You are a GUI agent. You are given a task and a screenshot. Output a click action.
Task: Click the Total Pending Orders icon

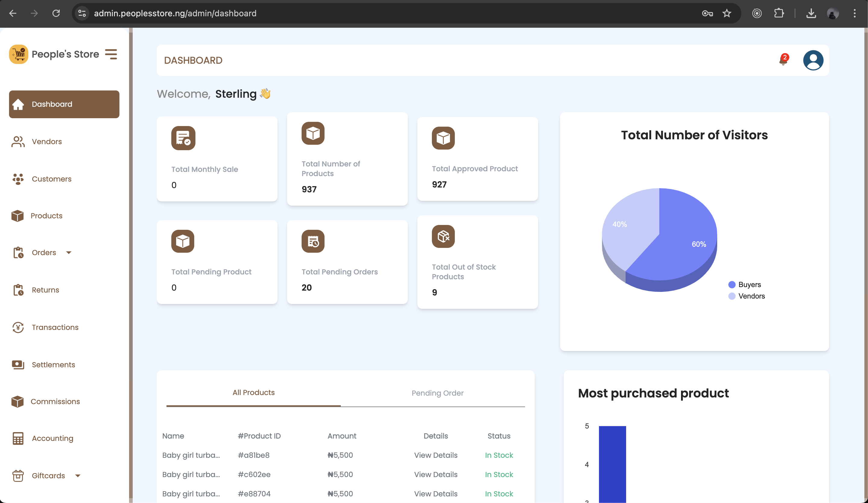(313, 241)
